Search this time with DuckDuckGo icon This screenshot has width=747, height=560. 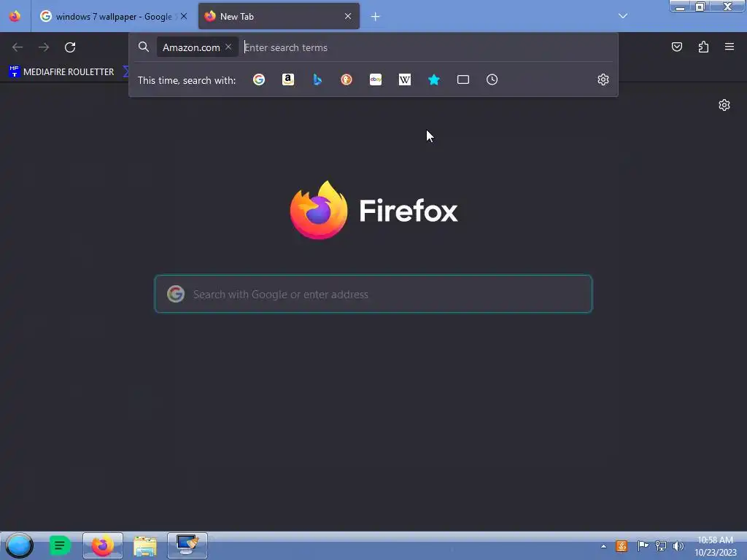(347, 79)
